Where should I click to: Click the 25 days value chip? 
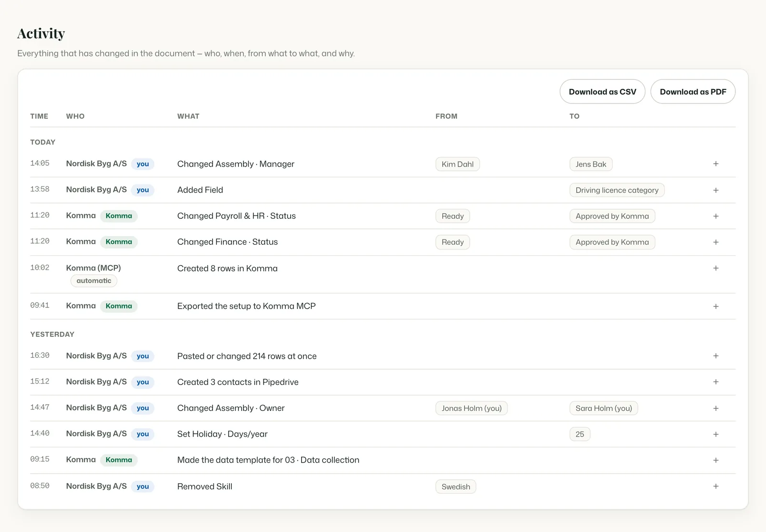pos(580,434)
